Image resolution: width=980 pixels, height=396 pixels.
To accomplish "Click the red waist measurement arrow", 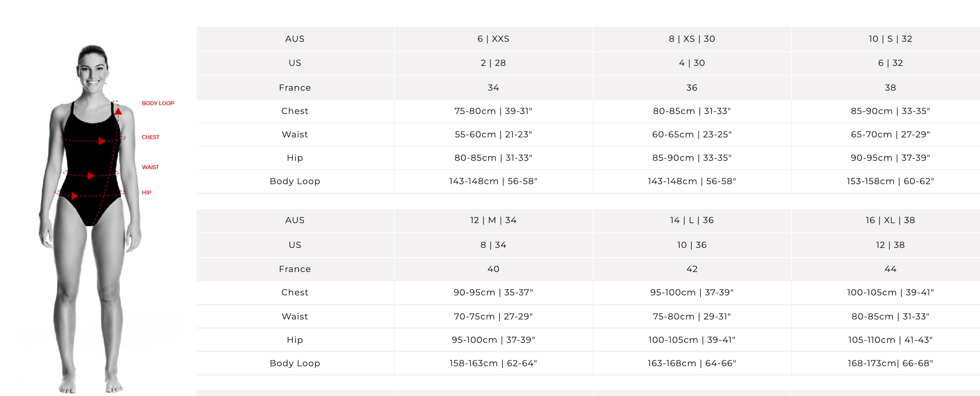I will [91, 176].
